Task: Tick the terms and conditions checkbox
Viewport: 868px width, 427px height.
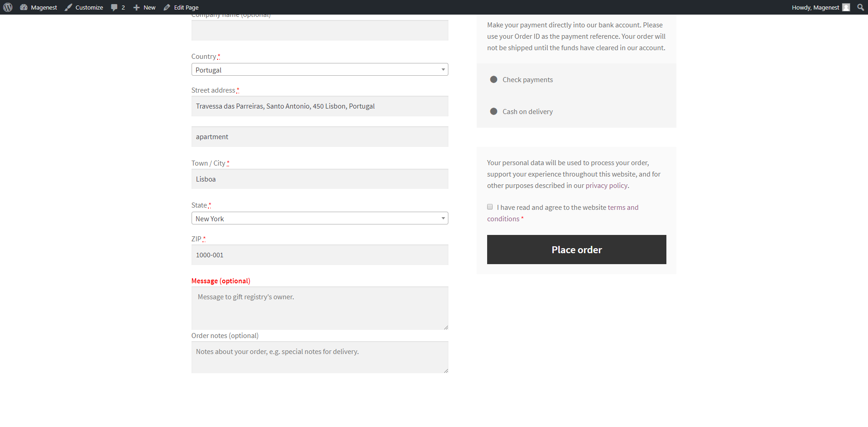Action: [490, 207]
